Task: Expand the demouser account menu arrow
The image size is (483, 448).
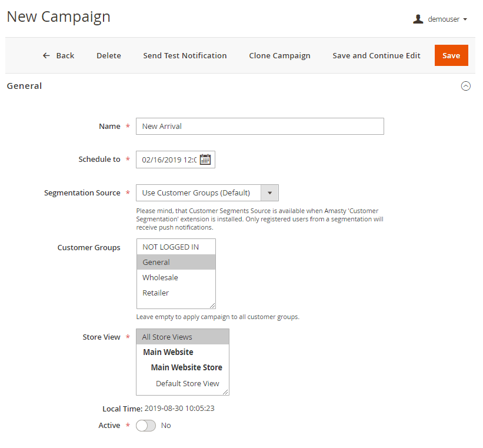Action: coord(465,19)
